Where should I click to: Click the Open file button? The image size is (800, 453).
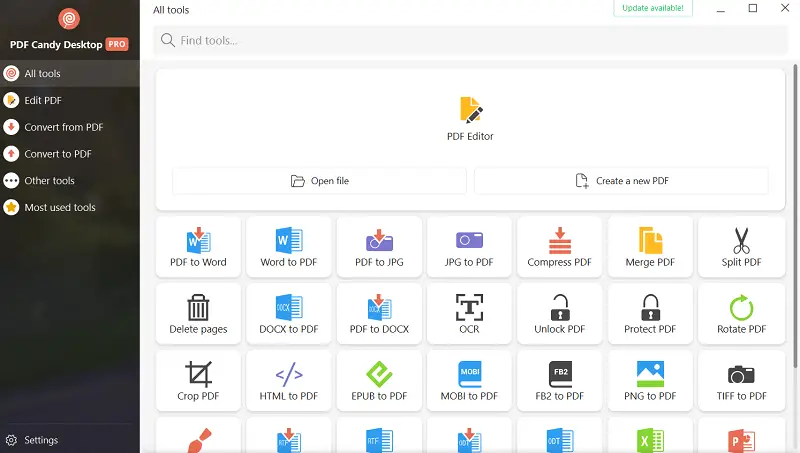click(x=319, y=181)
